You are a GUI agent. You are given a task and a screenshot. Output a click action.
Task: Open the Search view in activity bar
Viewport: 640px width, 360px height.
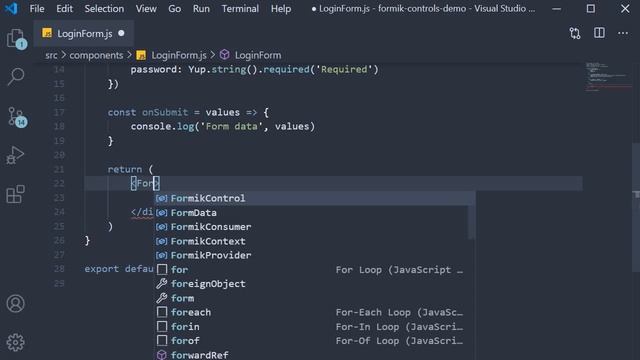16,77
